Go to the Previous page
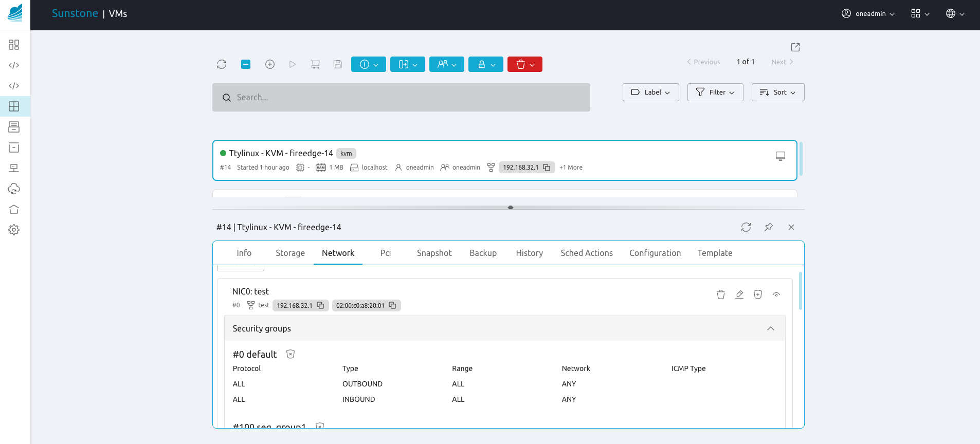 click(x=703, y=62)
